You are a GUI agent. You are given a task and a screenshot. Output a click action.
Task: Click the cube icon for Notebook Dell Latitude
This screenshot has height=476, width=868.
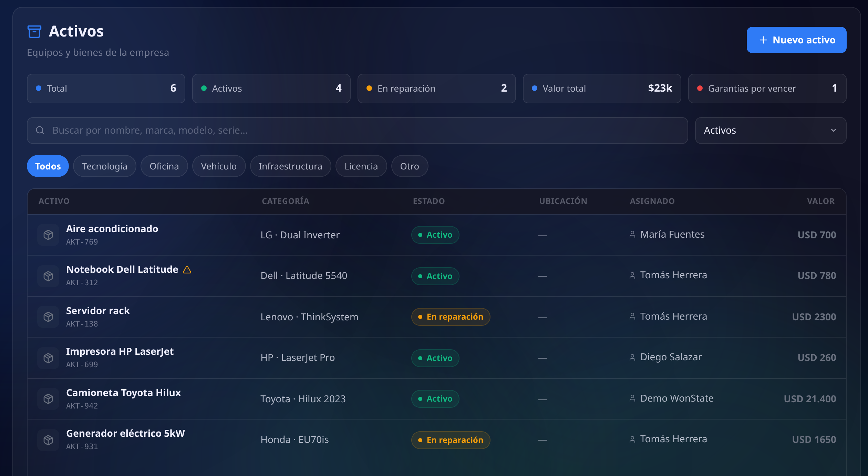point(48,276)
